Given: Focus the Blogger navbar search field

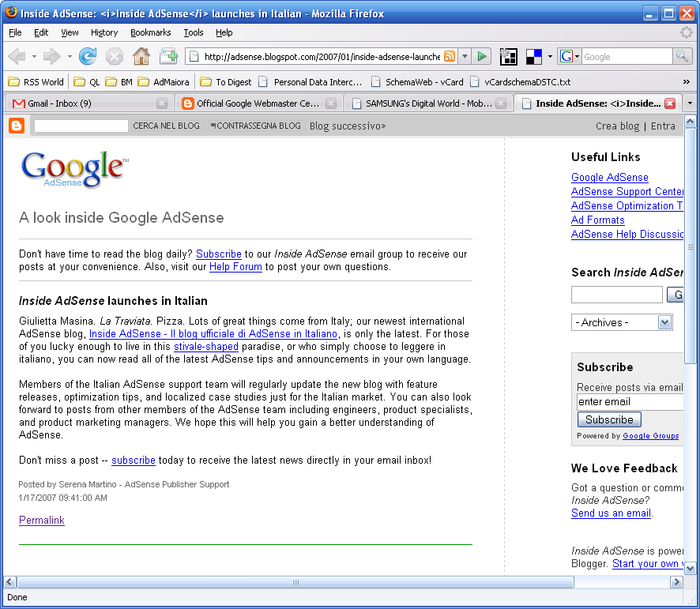Looking at the screenshot, I should coord(81,126).
